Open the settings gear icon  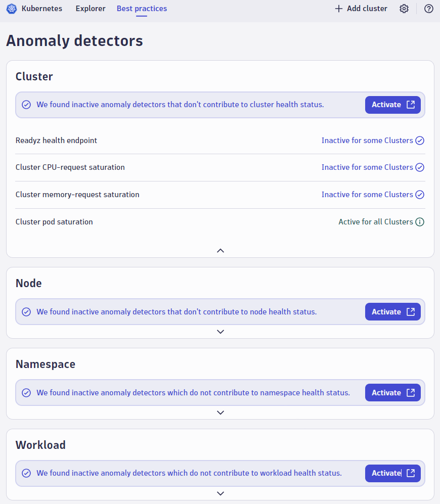(x=404, y=9)
